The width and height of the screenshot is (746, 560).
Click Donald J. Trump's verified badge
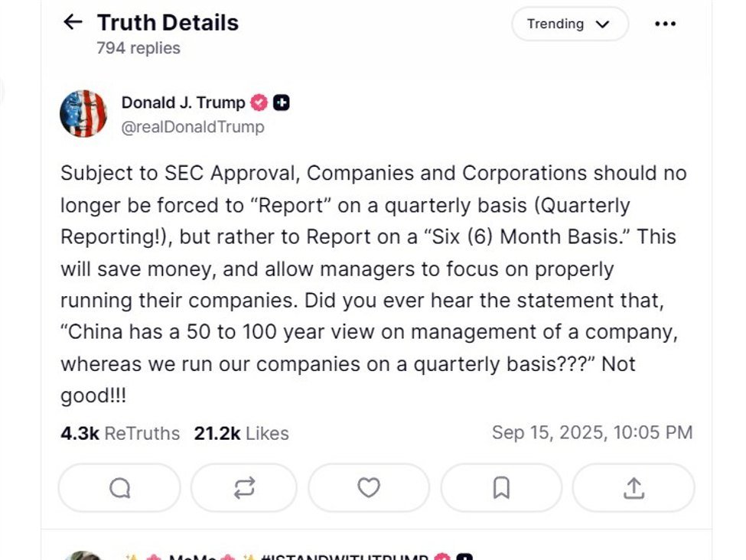(x=259, y=102)
